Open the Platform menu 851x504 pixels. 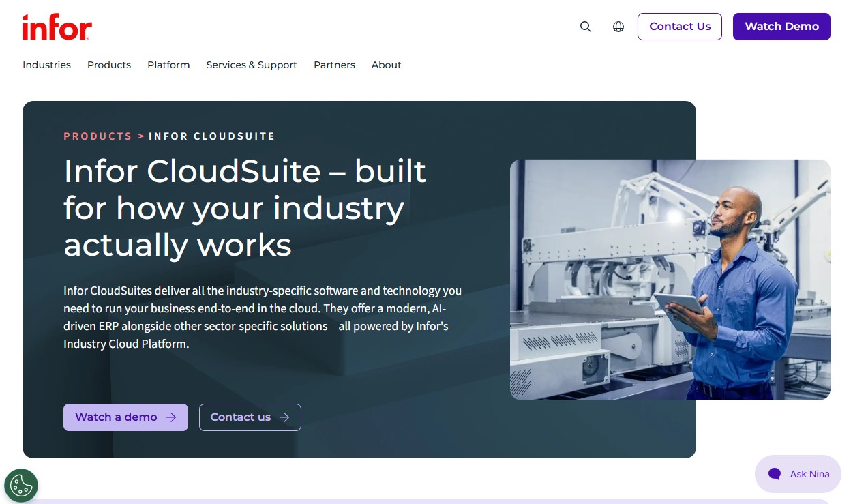tap(168, 65)
